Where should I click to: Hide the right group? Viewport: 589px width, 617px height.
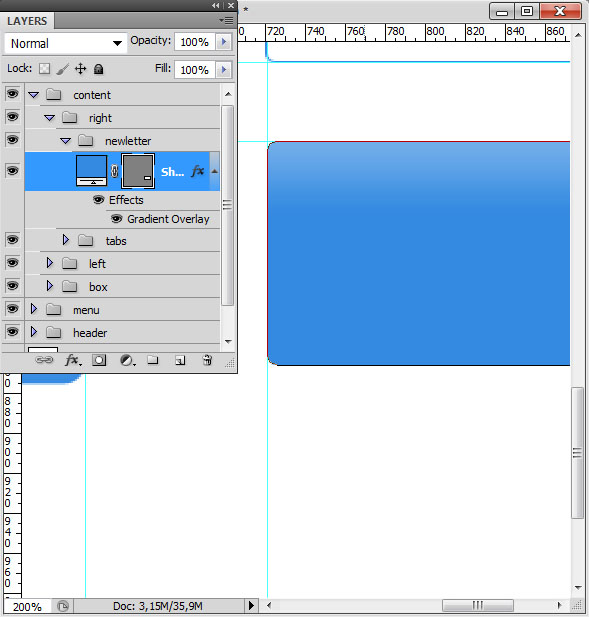tap(13, 117)
